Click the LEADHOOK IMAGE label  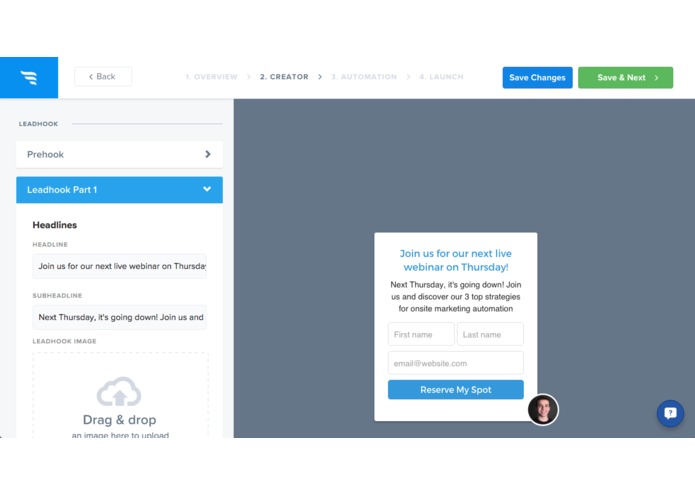coord(64,341)
